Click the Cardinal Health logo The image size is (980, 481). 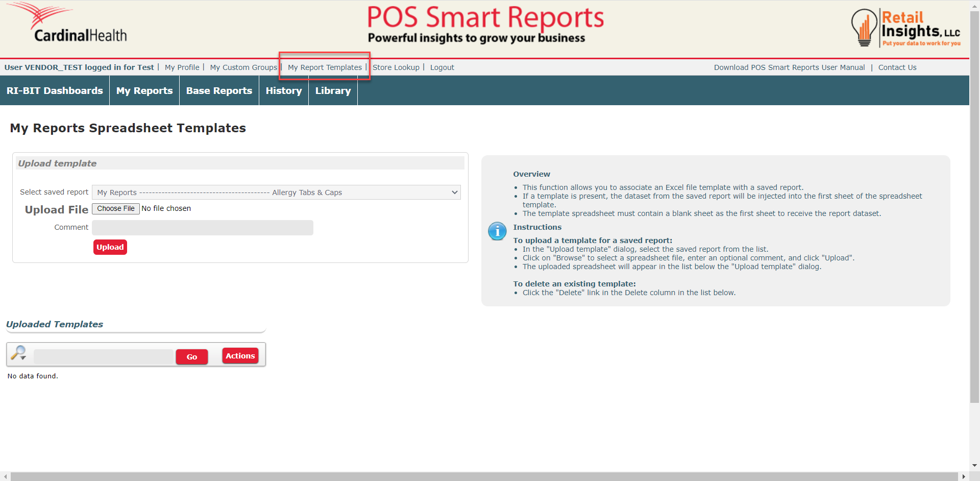click(x=67, y=25)
